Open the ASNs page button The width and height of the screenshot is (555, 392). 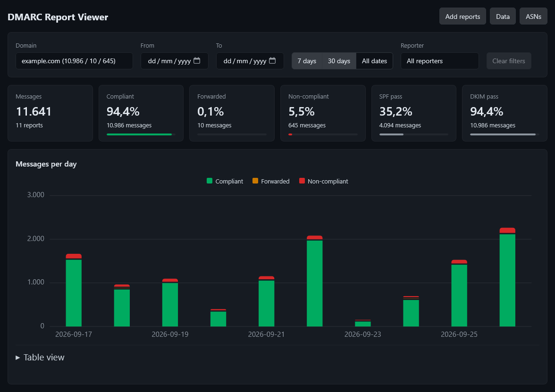[x=533, y=16]
